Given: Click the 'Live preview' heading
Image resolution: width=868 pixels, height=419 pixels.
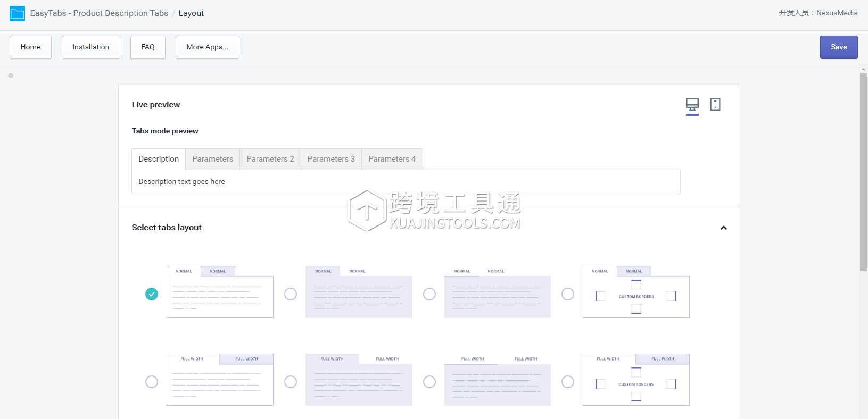Looking at the screenshot, I should (156, 105).
